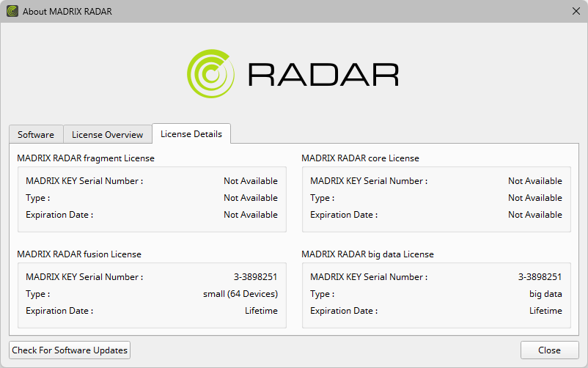Click the MADRIX RADAR title bar icon
This screenshot has height=368, width=588.
click(12, 11)
